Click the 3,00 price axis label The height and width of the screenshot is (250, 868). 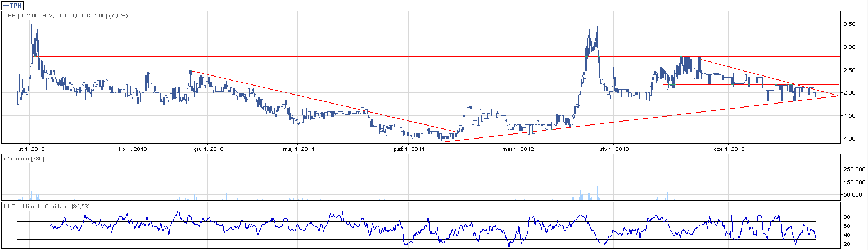(x=848, y=47)
